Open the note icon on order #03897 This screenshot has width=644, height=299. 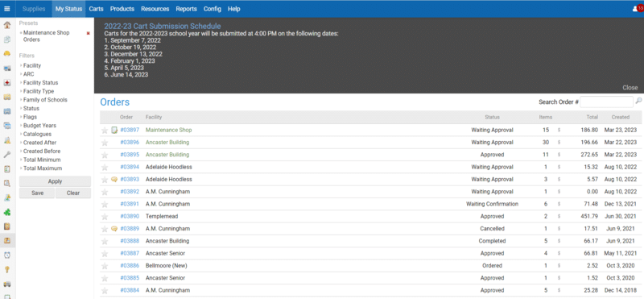(x=114, y=131)
